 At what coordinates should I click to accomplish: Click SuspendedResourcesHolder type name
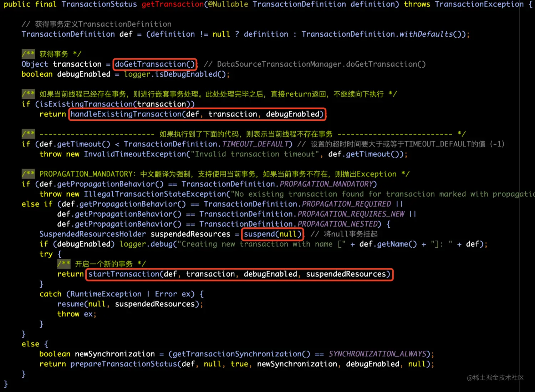pyautogui.click(x=93, y=234)
